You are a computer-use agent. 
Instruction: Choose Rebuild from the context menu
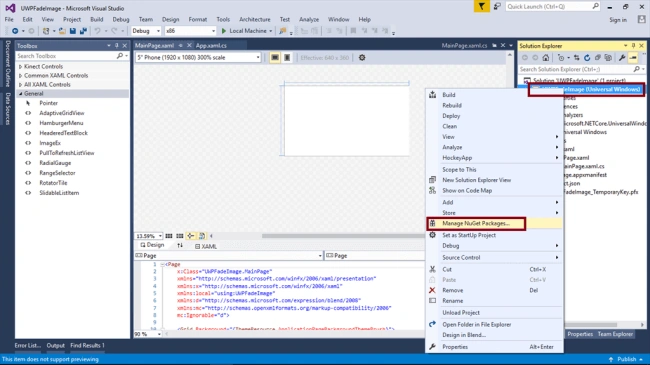click(451, 105)
